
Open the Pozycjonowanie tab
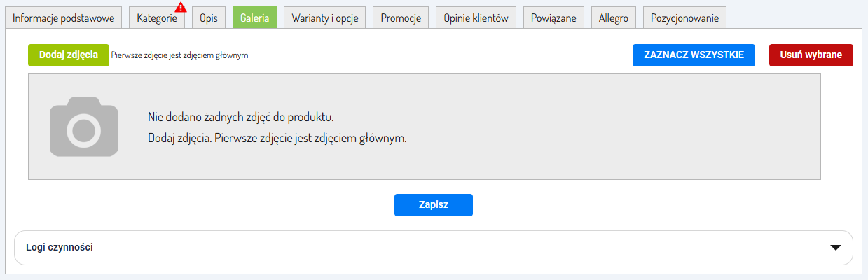(x=684, y=18)
